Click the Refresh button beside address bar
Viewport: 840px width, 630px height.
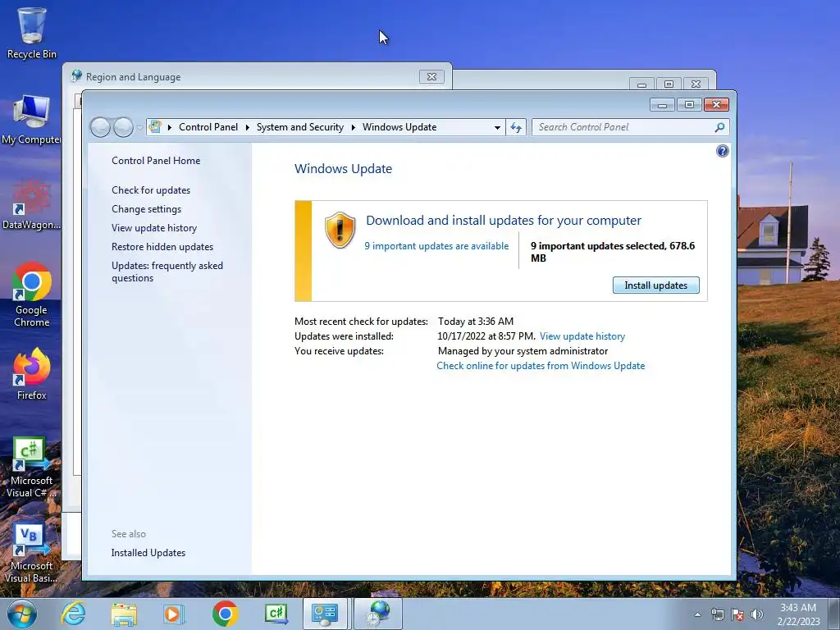point(516,127)
